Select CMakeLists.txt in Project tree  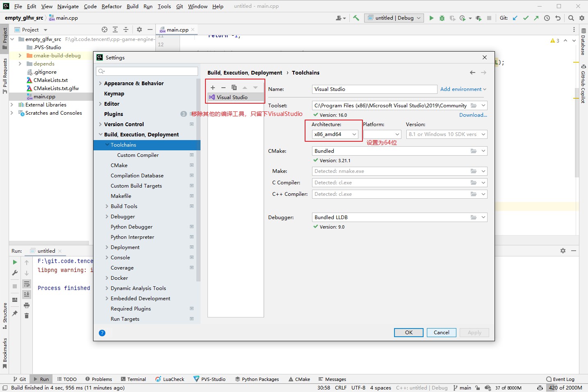coord(50,80)
